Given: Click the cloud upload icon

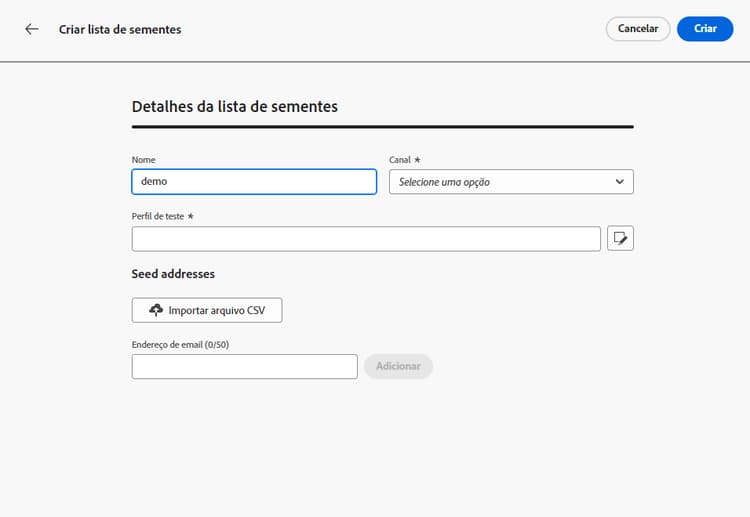Looking at the screenshot, I should pyautogui.click(x=156, y=311).
